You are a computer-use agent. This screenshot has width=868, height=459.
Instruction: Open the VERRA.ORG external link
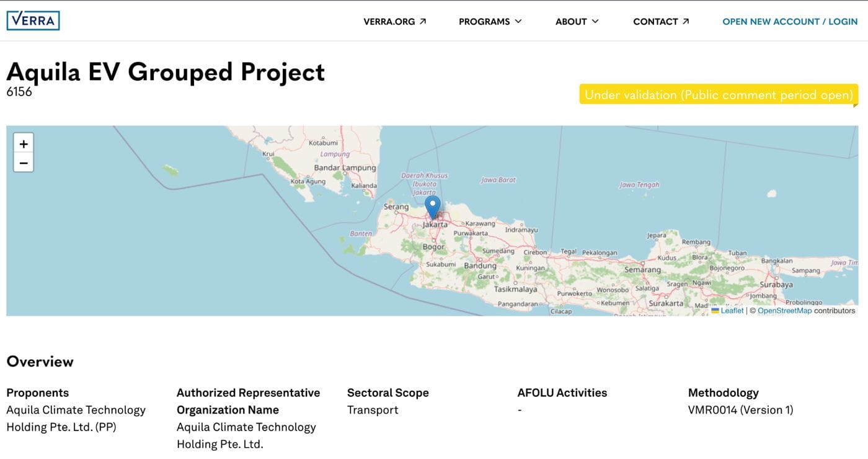pyautogui.click(x=395, y=22)
